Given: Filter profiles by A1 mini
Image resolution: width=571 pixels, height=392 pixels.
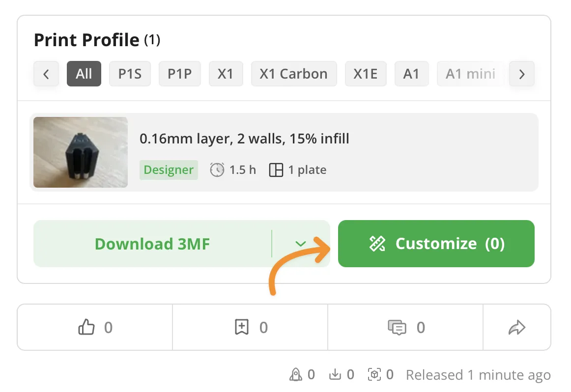Looking at the screenshot, I should (x=470, y=74).
